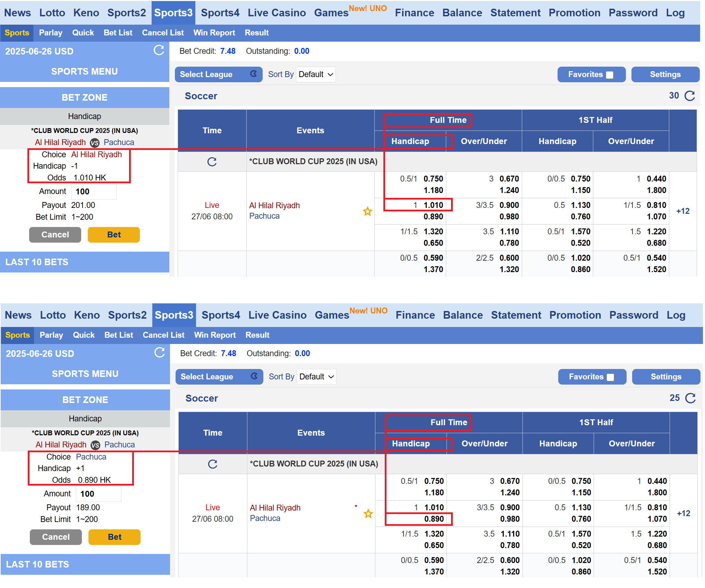Viewport: 705px width, 588px height.
Task: Open Sort By Default dropdown, upper screenshot
Action: coord(316,74)
